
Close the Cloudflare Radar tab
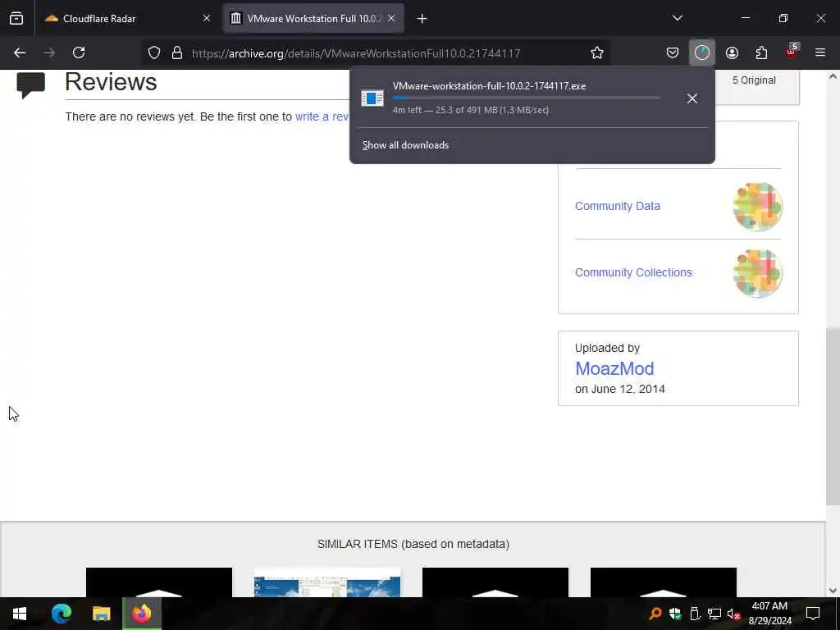[207, 18]
